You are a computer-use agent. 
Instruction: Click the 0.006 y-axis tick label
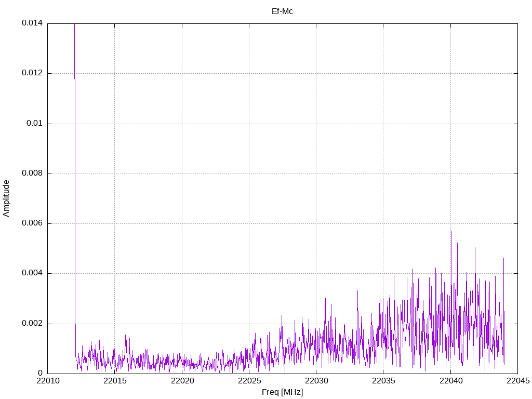point(32,223)
